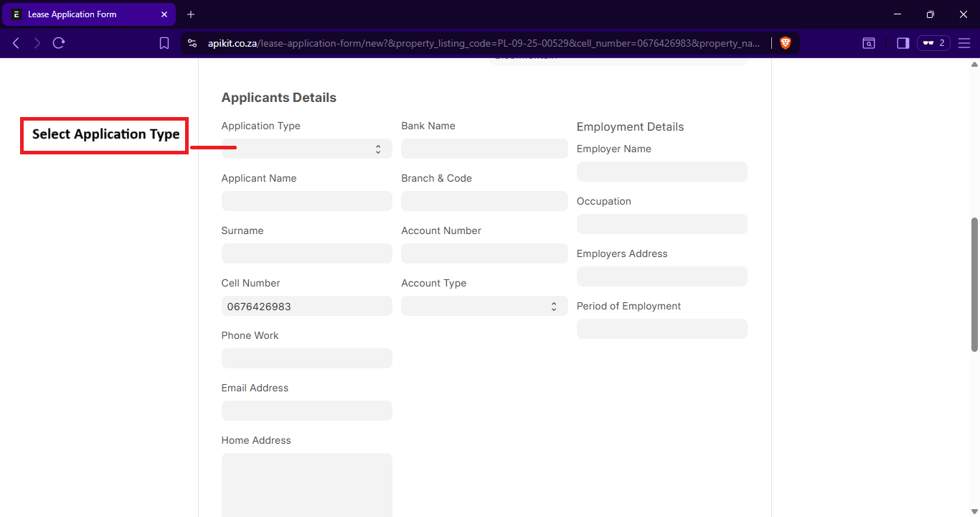Close the Lease Application Form tab
This screenshot has height=517, width=980.
pos(164,14)
